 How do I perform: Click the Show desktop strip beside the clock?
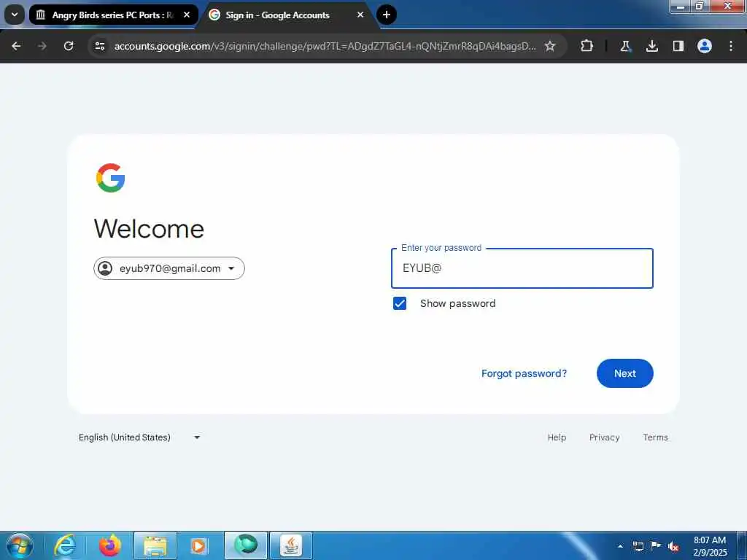pyautogui.click(x=741, y=545)
